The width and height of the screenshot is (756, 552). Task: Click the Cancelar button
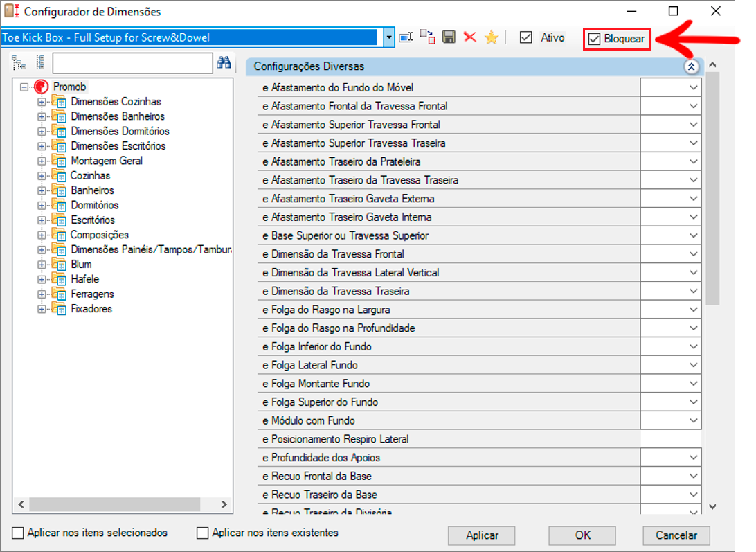click(676, 535)
